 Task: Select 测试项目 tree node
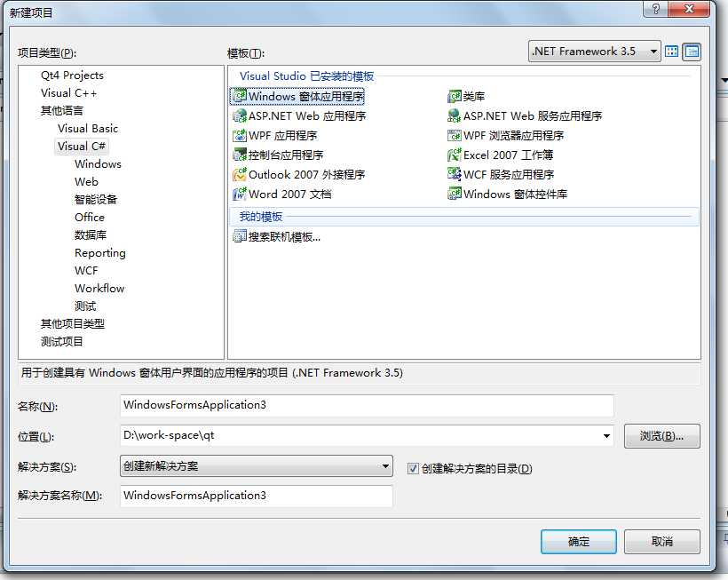click(62, 342)
